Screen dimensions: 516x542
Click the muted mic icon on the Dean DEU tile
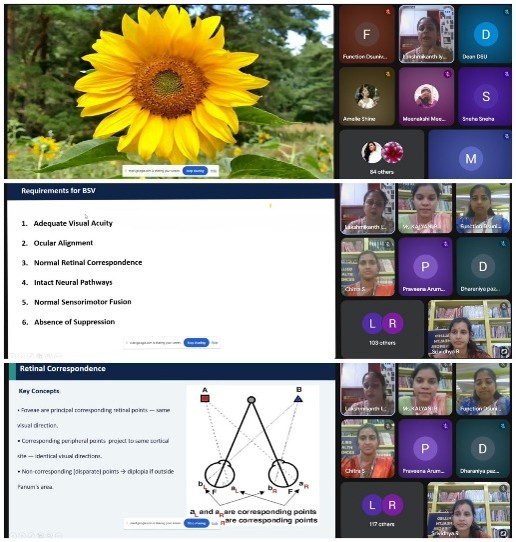click(x=506, y=12)
